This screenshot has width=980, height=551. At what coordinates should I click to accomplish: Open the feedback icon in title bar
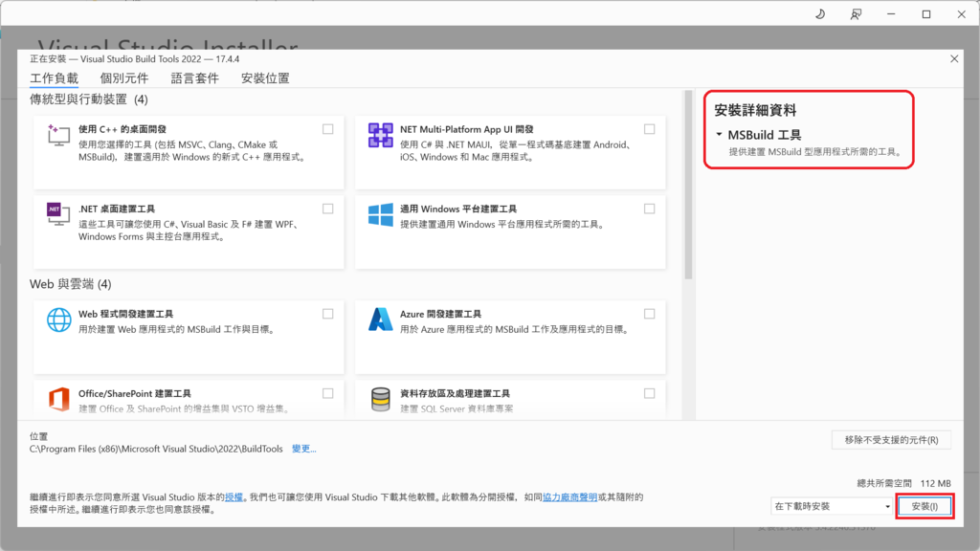point(856,13)
